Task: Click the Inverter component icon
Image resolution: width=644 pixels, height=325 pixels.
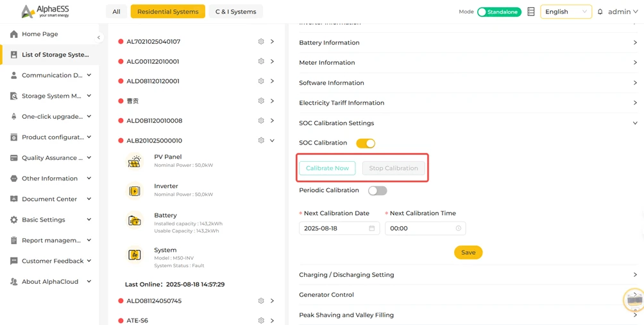Action: point(134,191)
